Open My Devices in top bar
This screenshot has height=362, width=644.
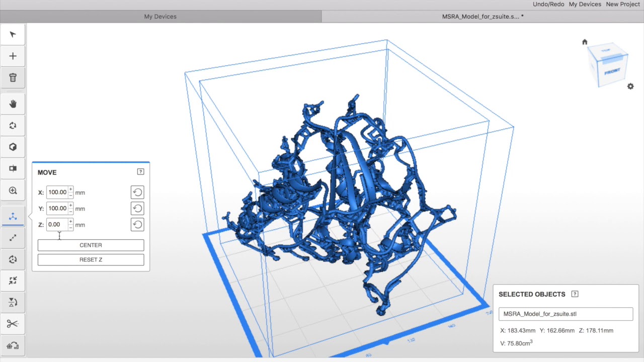tap(585, 4)
